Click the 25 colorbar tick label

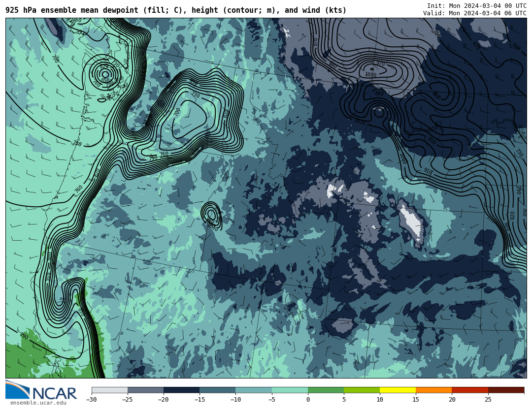[x=488, y=400]
